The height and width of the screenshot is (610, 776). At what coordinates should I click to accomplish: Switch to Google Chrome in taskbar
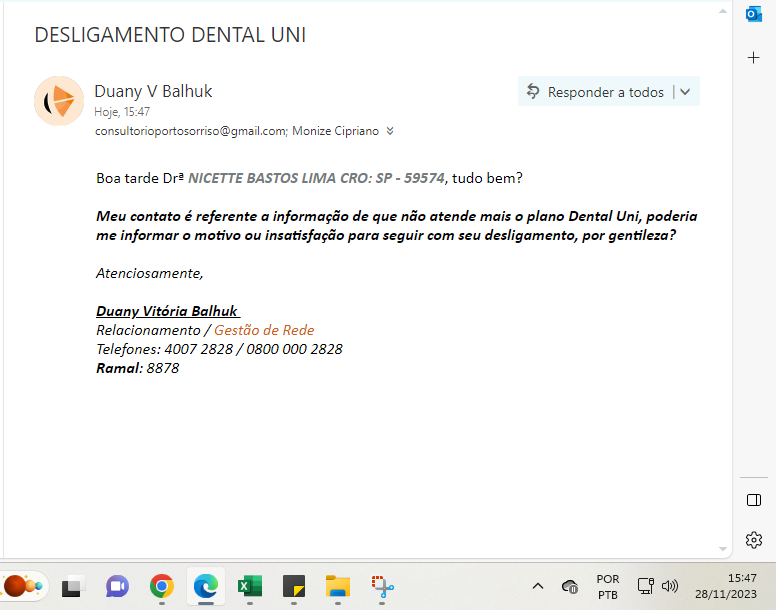(x=162, y=587)
